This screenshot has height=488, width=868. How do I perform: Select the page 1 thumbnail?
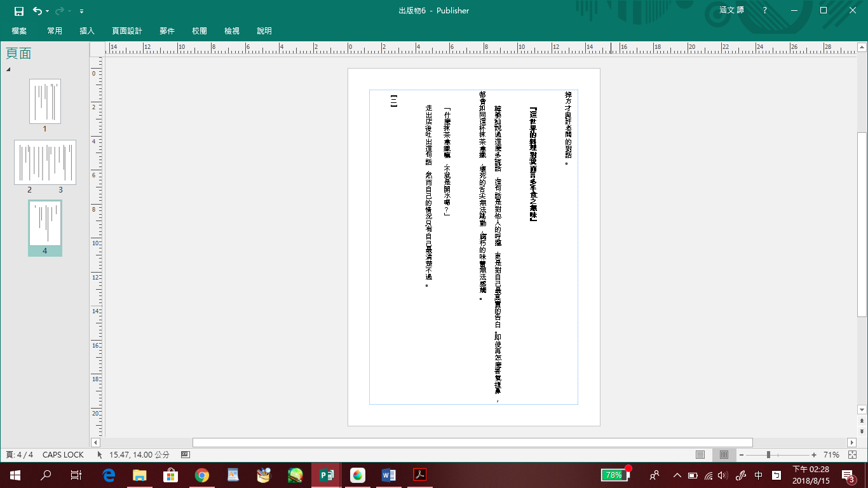point(45,102)
